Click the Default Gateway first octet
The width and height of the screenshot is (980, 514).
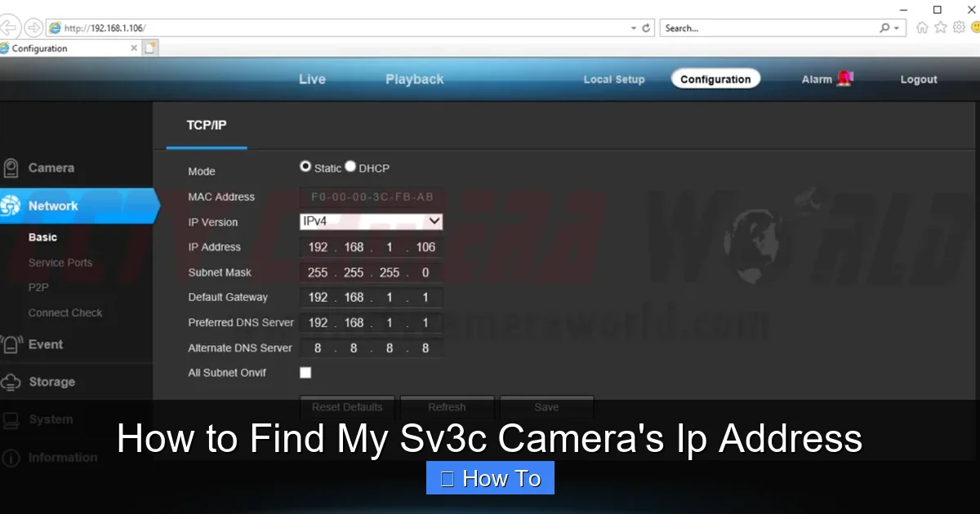tap(318, 297)
